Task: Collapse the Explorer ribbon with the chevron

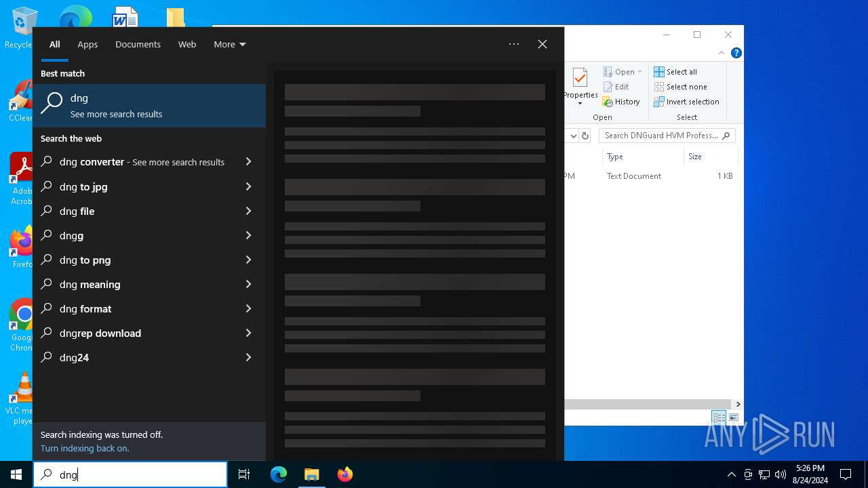Action: coord(722,53)
